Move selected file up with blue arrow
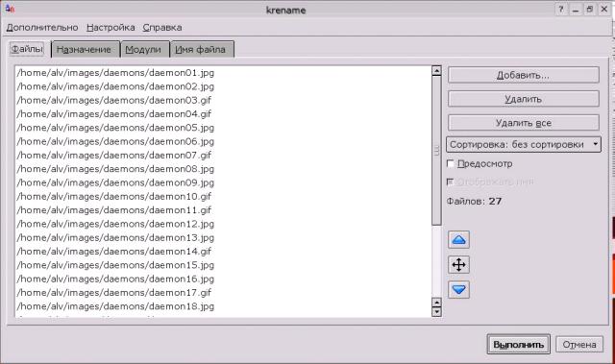 pos(458,240)
